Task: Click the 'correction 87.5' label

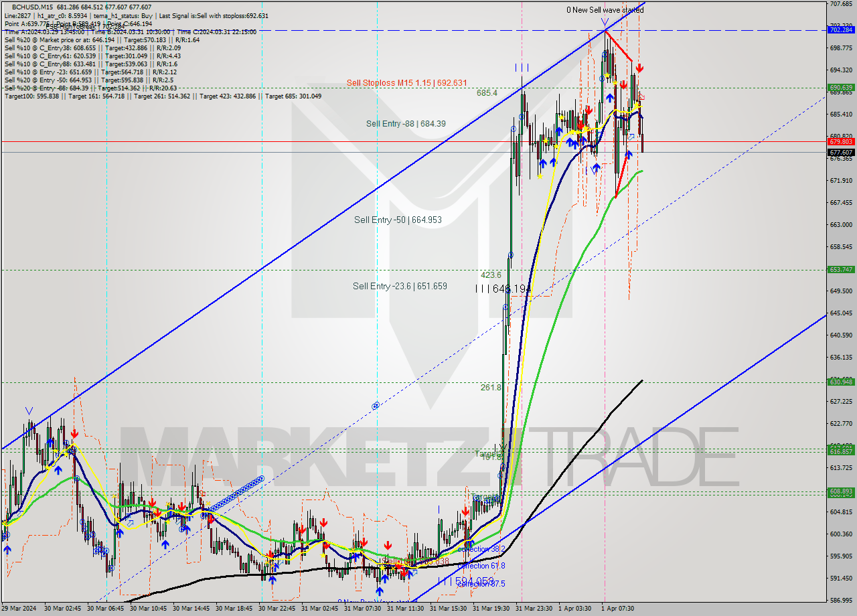Action: 481,584
